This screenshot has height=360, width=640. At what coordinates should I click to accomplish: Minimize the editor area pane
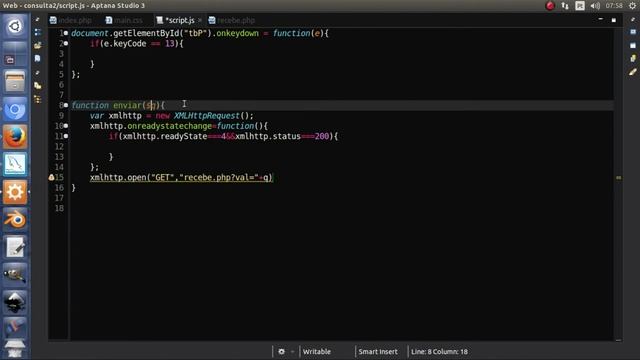pos(600,19)
